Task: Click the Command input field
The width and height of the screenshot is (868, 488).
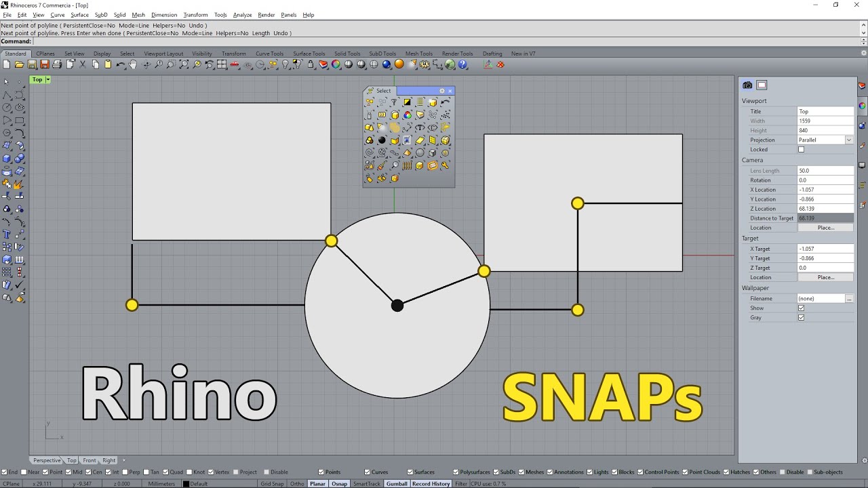Action: [x=448, y=41]
